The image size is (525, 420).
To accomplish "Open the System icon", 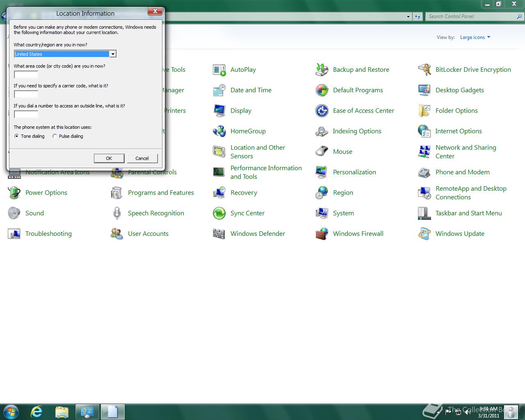I will click(322, 213).
